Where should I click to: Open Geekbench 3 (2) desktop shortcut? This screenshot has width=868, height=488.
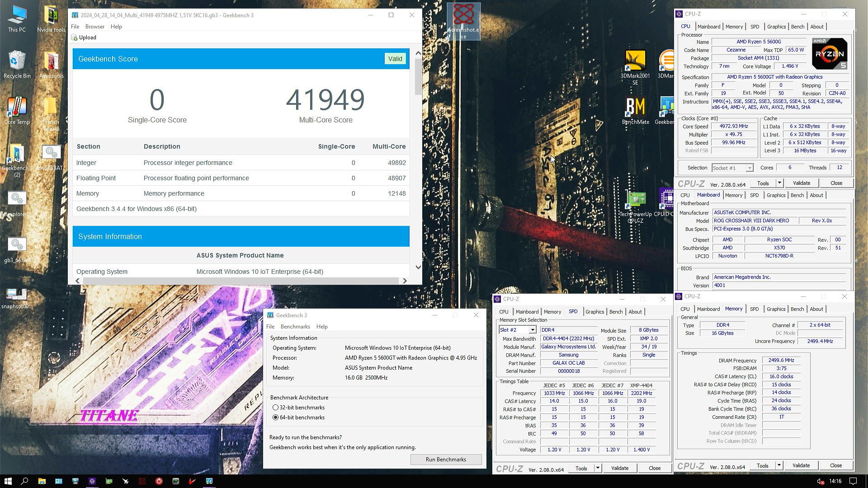coord(17,161)
